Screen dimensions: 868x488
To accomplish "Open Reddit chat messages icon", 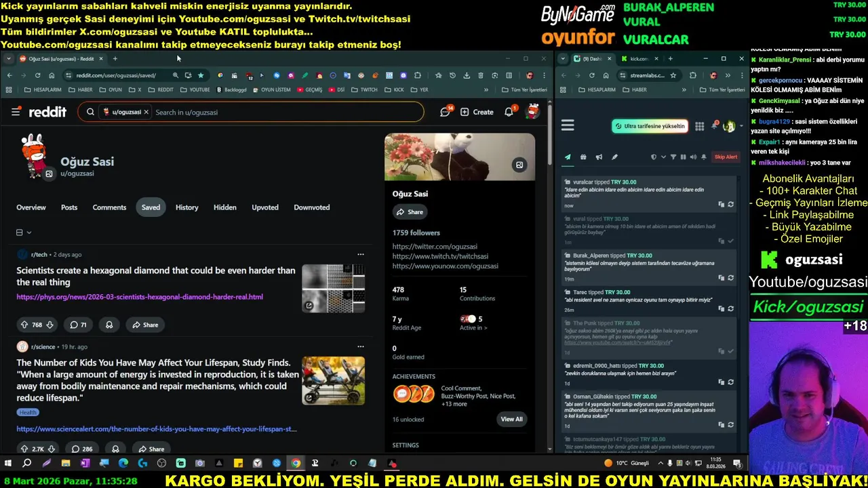I will pyautogui.click(x=446, y=112).
